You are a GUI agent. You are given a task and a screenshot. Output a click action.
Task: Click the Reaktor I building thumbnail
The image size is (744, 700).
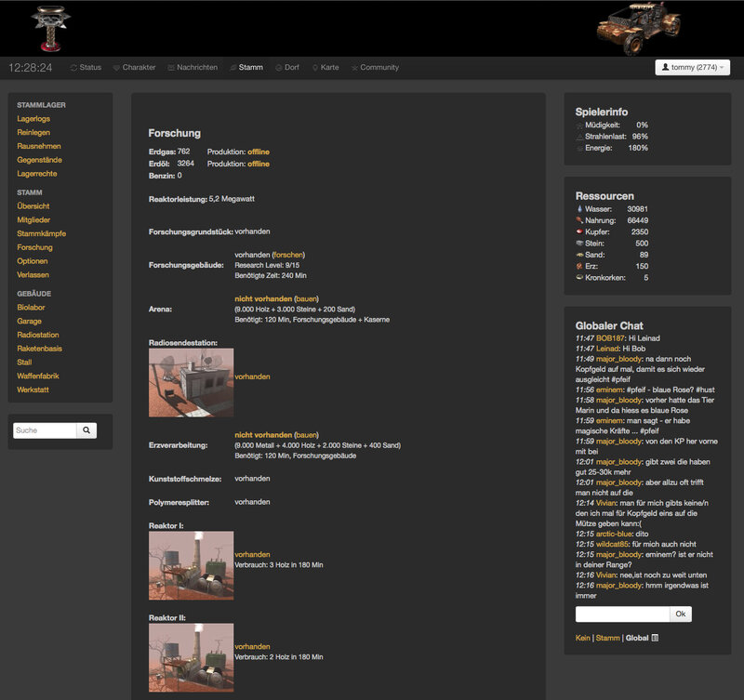tap(191, 564)
